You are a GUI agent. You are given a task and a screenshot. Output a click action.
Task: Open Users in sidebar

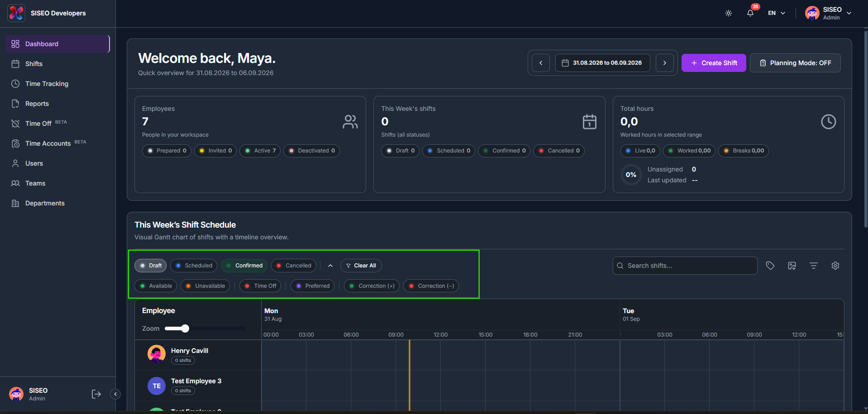(57, 163)
